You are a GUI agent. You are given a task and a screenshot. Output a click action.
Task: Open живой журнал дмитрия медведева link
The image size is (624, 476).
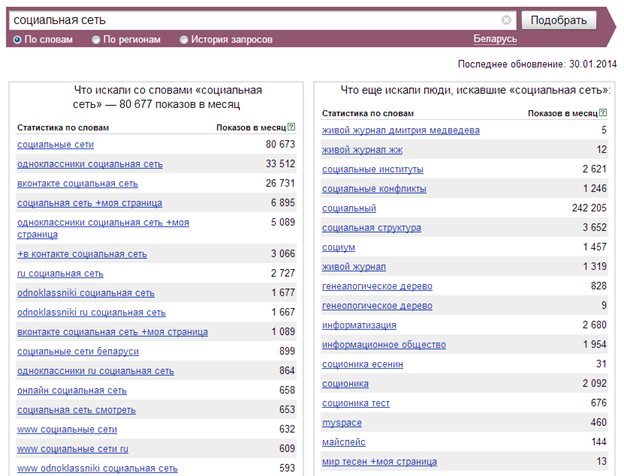pyautogui.click(x=401, y=130)
